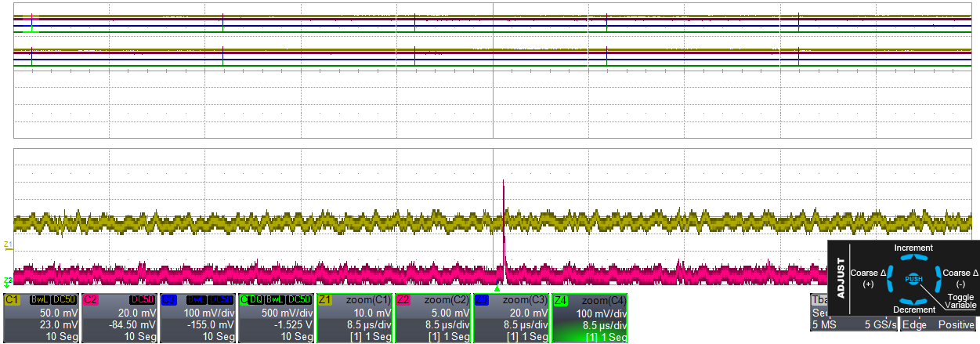Click the DC50 badge in C2 box
Viewport: 980px width, 344px height.
point(142,299)
